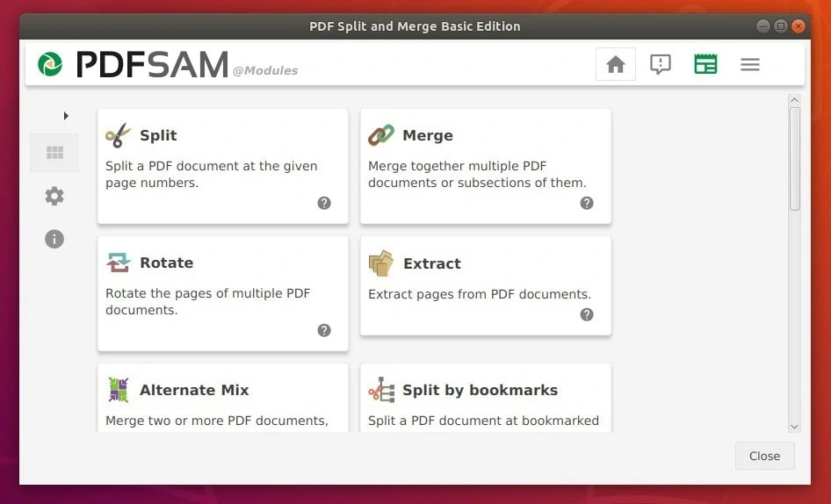
Task: Open the Rotate module title
Action: pos(166,263)
